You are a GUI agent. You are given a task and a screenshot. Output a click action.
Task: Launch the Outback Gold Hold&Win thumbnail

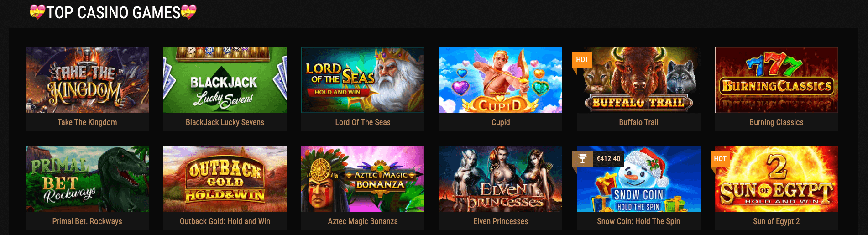pyautogui.click(x=225, y=179)
